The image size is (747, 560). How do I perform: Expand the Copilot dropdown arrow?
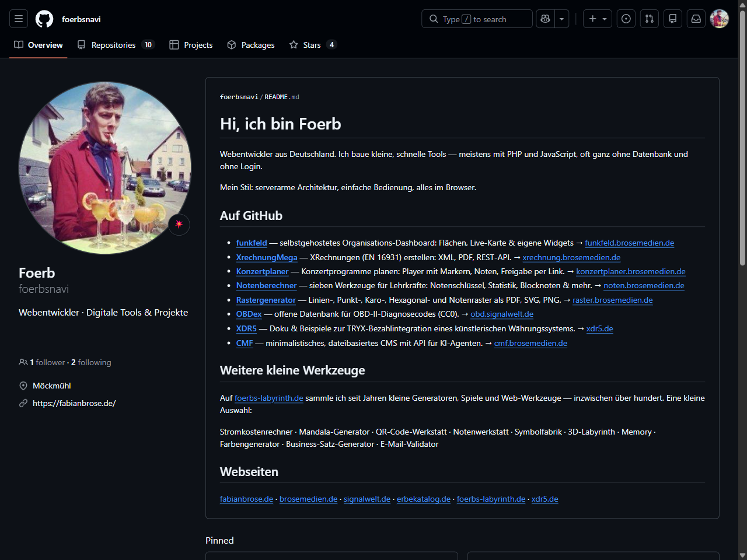click(x=561, y=19)
